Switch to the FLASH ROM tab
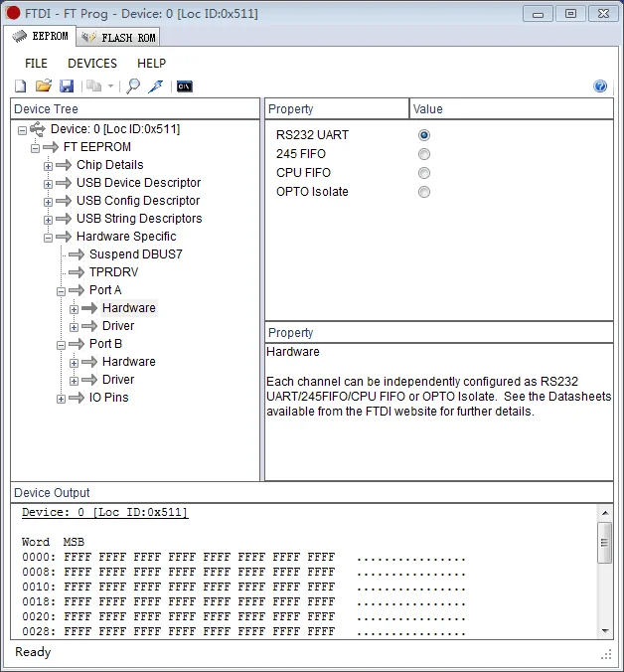Viewport: 624px width, 672px height. coord(118,38)
